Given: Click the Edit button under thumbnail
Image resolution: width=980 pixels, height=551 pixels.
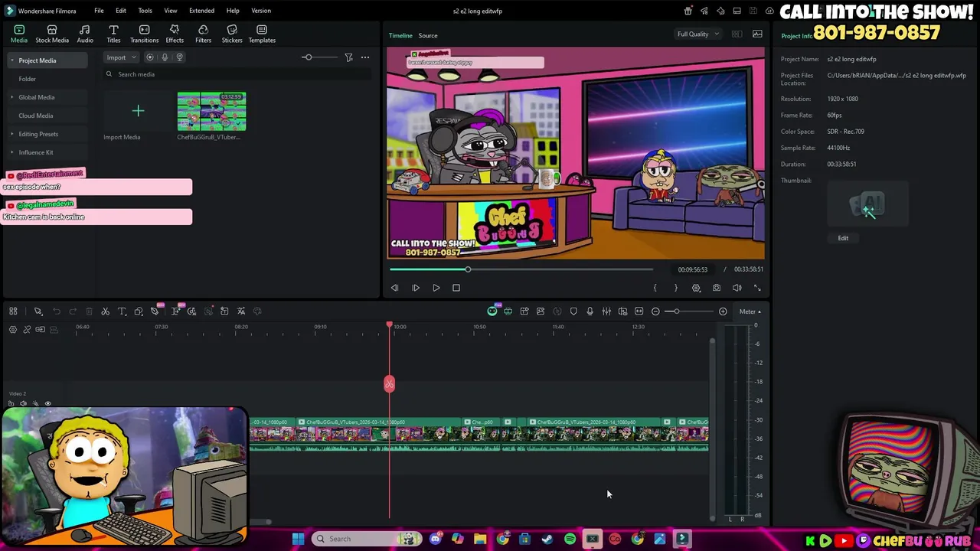Looking at the screenshot, I should tap(843, 238).
